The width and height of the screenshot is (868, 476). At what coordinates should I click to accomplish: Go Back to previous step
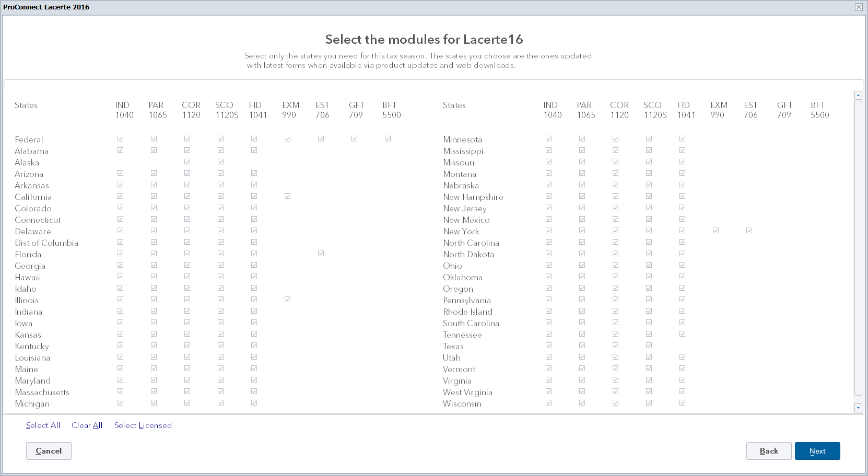coord(769,451)
